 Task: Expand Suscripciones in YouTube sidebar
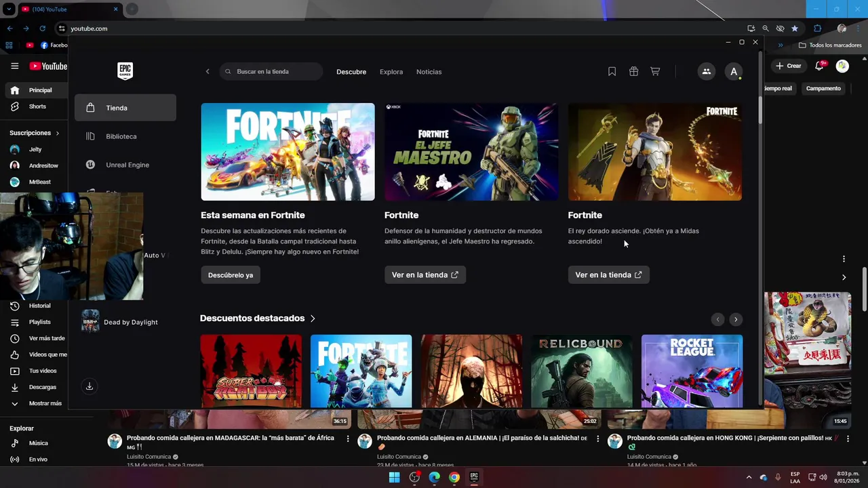(x=35, y=133)
